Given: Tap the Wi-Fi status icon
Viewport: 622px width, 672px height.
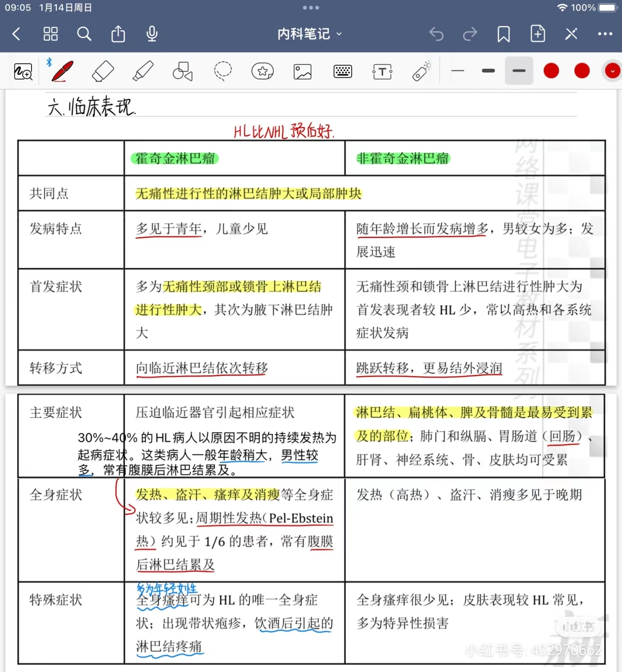Looking at the screenshot, I should click(562, 8).
